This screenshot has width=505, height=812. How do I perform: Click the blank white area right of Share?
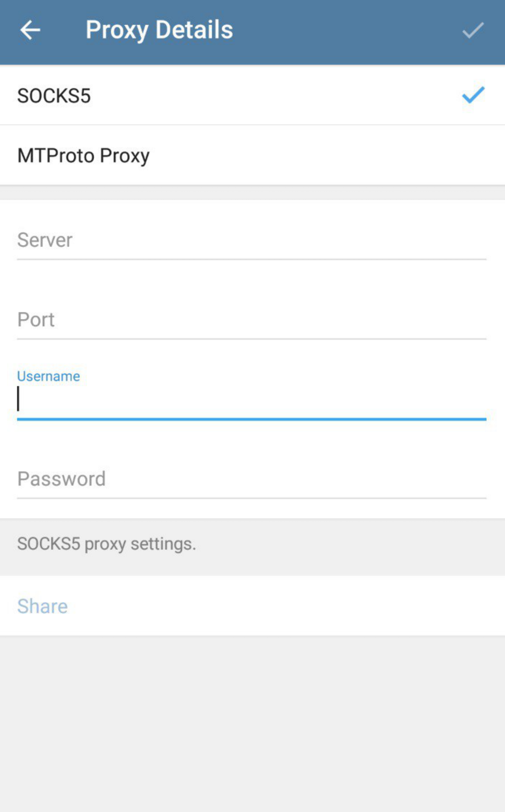coord(295,606)
